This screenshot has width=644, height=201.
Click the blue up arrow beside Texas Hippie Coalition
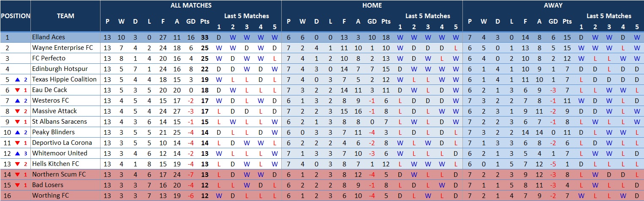(x=18, y=79)
